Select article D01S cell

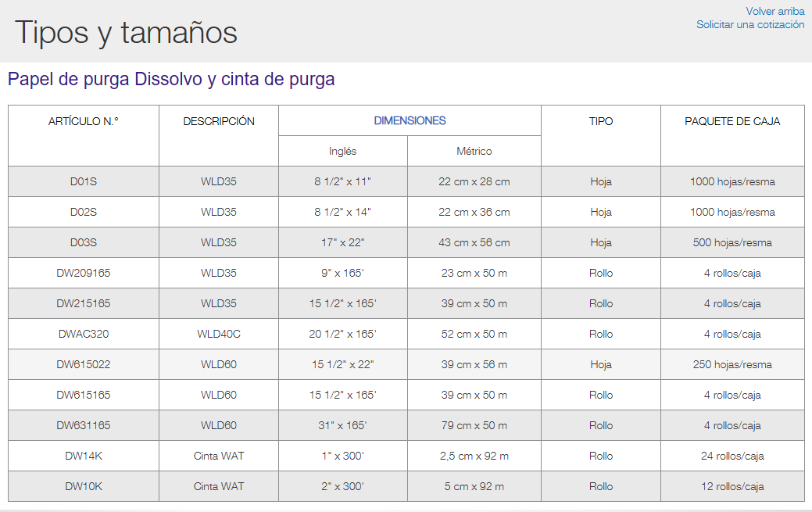pyautogui.click(x=84, y=181)
